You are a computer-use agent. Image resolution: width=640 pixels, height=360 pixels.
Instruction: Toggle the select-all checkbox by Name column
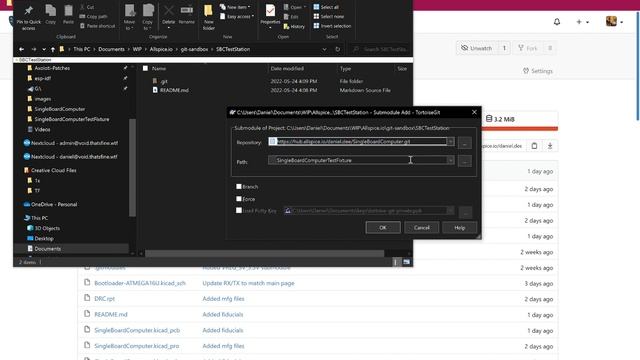pos(145,69)
